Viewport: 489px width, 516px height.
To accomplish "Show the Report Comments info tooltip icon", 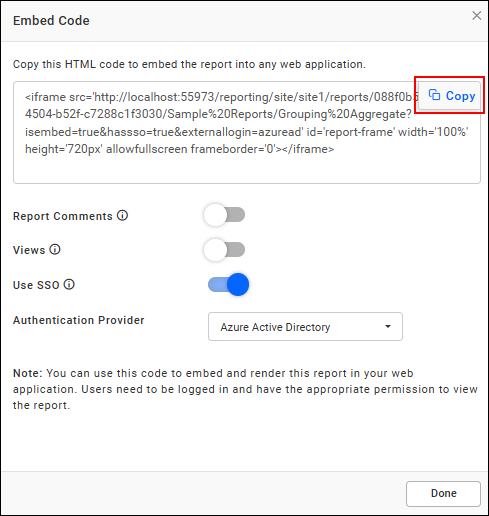I will 122,216.
